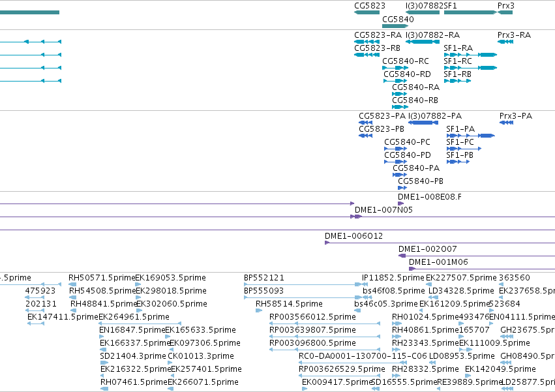Open EST EK227507.5prime
This screenshot has height=392, width=555.
(428, 284)
